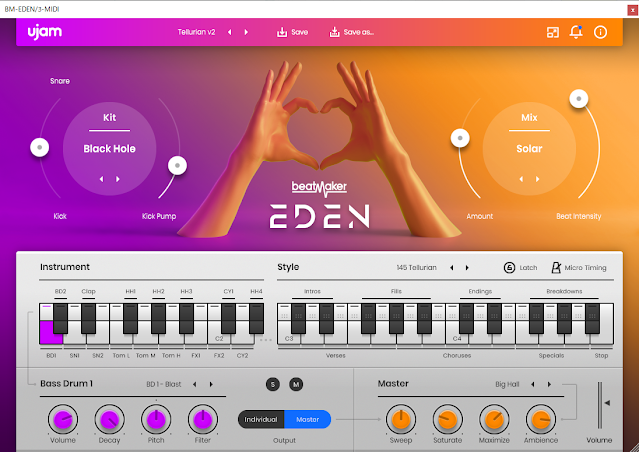Click the Pitch knob
Image resolution: width=639 pixels, height=452 pixels.
click(156, 419)
